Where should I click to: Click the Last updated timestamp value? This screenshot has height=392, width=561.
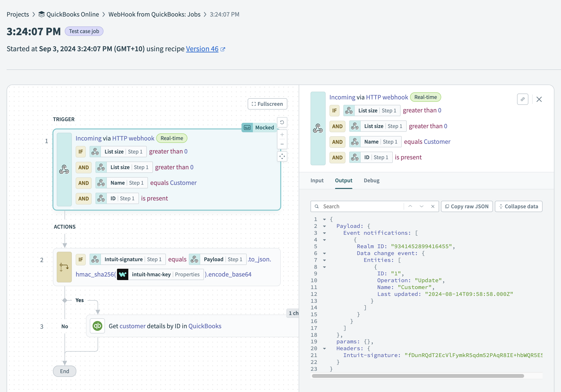click(x=469, y=294)
